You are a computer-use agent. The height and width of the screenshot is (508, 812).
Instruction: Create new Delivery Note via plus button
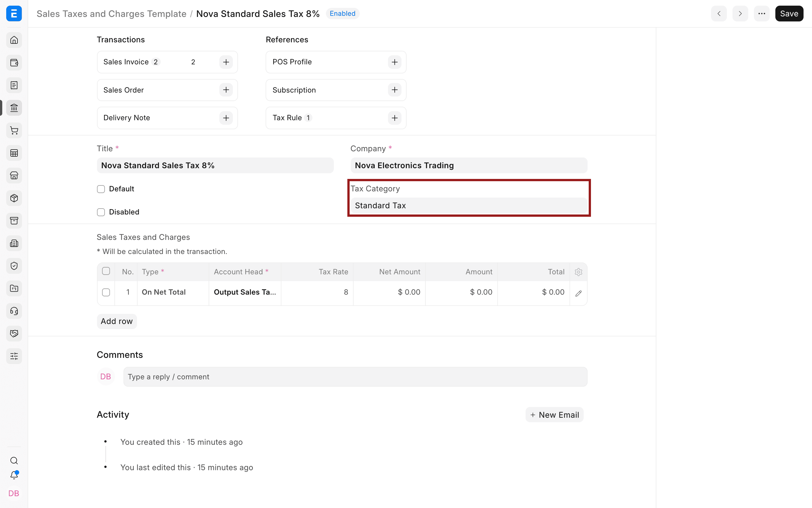point(226,118)
